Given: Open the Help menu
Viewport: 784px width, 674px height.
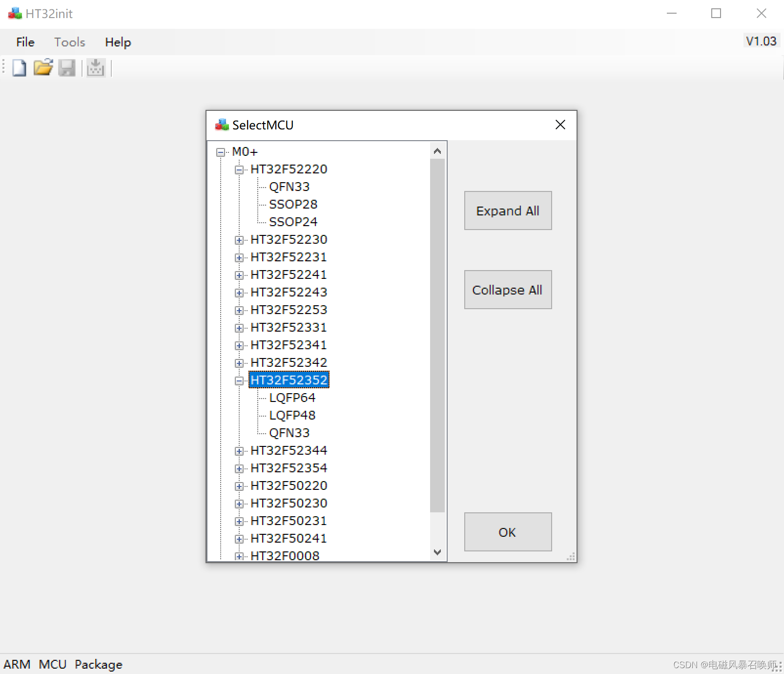Looking at the screenshot, I should pos(118,42).
